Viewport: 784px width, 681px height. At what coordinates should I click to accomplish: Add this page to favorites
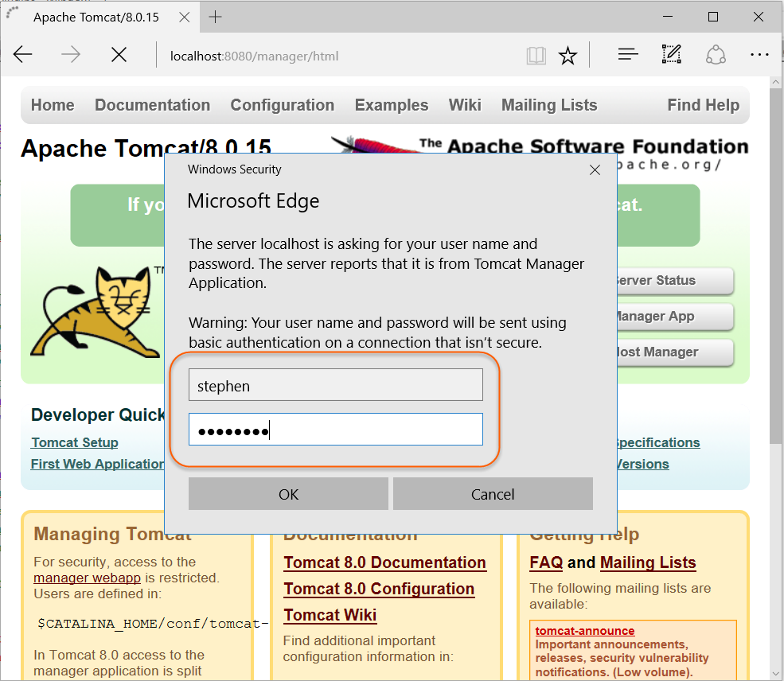(x=568, y=54)
